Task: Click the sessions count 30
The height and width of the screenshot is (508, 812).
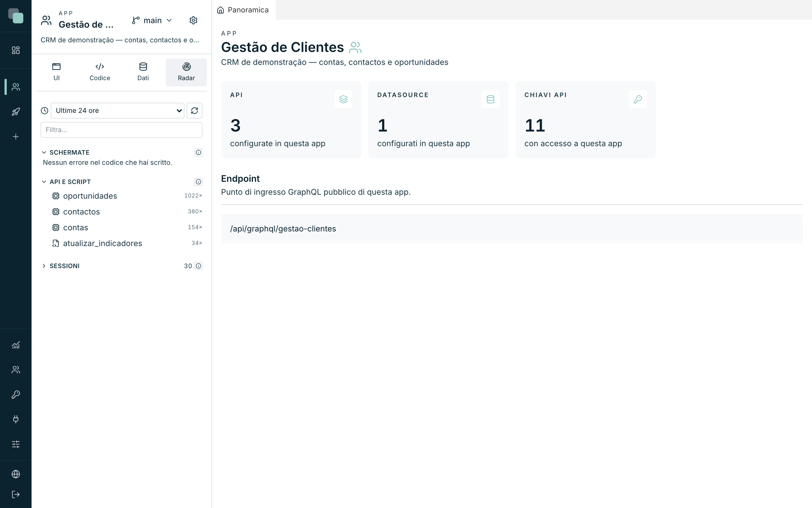Action: pos(188,266)
